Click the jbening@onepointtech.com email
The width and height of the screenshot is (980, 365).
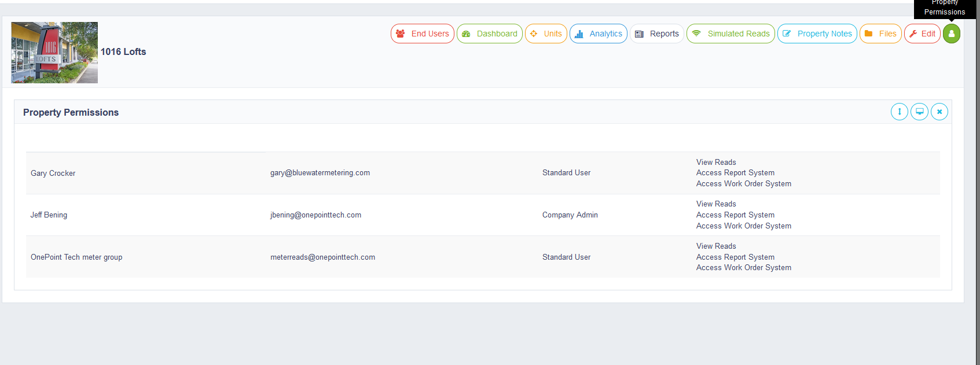(x=315, y=215)
